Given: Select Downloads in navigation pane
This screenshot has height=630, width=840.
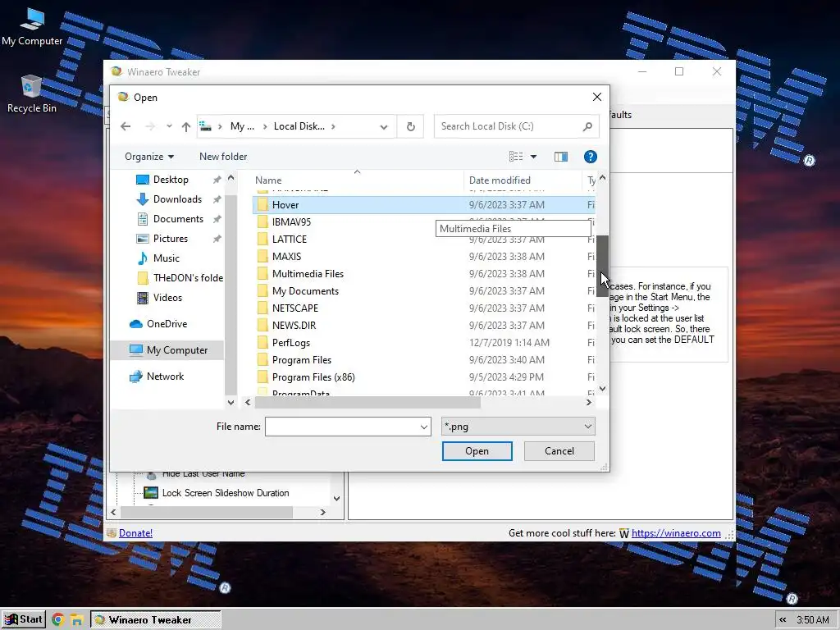Looking at the screenshot, I should [177, 199].
